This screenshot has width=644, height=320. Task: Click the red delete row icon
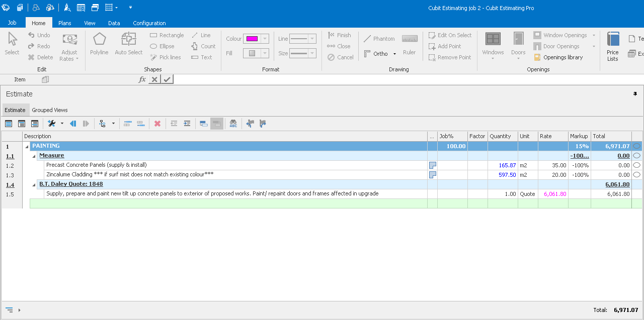tap(157, 124)
